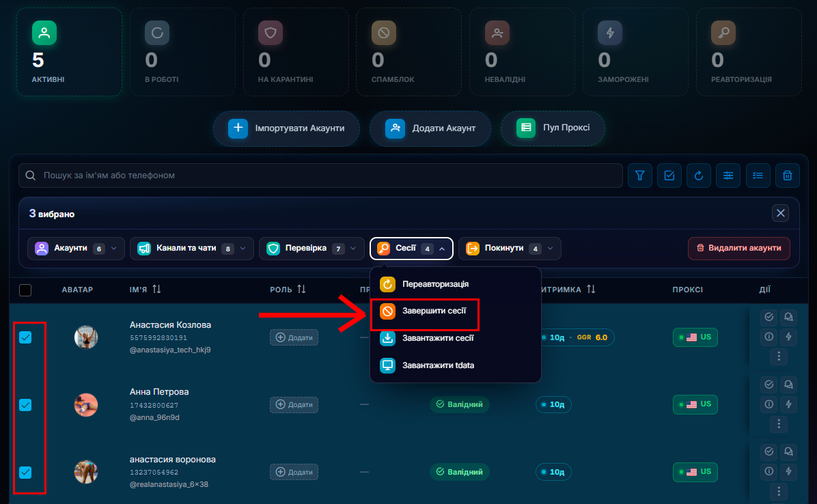
Task: Open avatar of Анастасия Козлова
Action: tap(86, 337)
